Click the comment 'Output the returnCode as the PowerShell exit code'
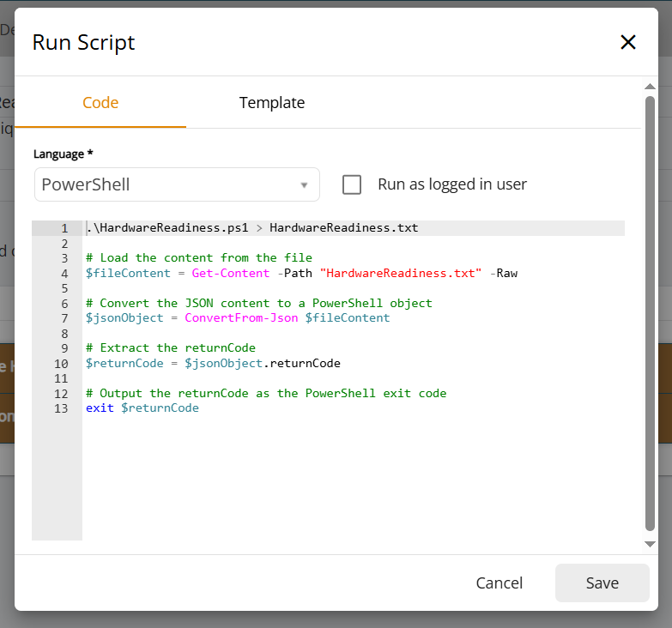The width and height of the screenshot is (672, 628). pyautogui.click(x=266, y=393)
